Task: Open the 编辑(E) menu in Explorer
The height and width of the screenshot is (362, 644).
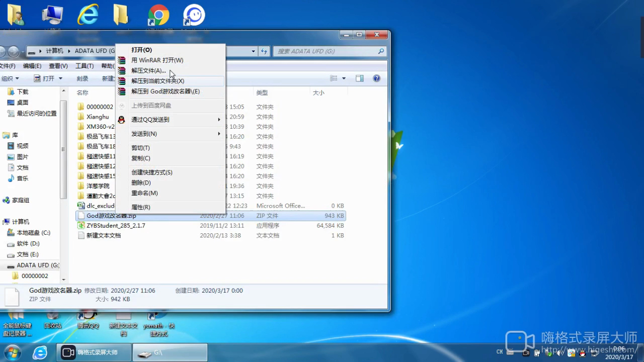Action: [32, 66]
